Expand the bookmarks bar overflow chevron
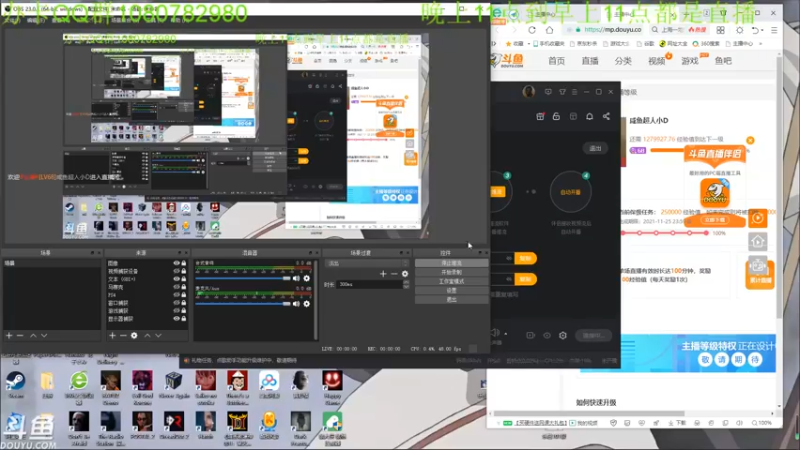The image size is (800, 450). point(761,44)
